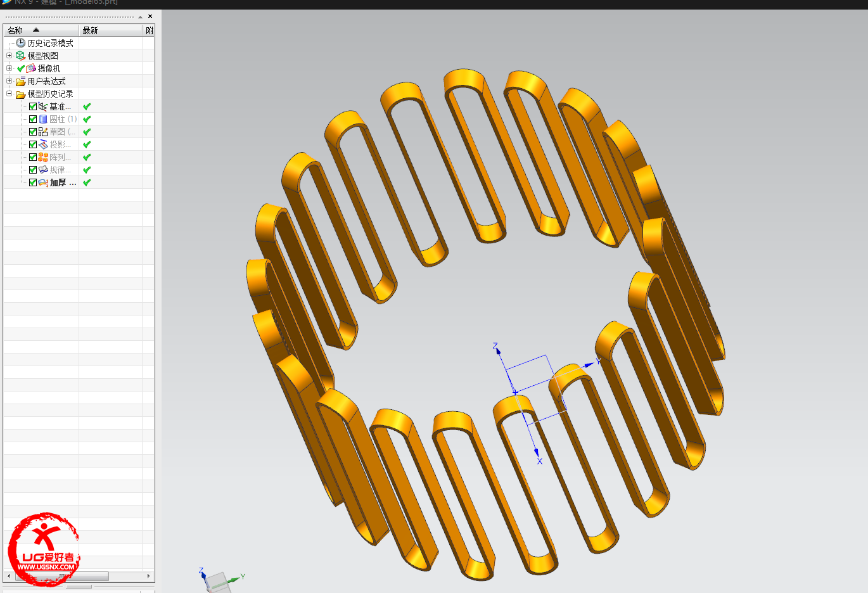This screenshot has height=593, width=868.
Task: Select the Model History folder icon (模型历史记录)
Action: (21, 94)
